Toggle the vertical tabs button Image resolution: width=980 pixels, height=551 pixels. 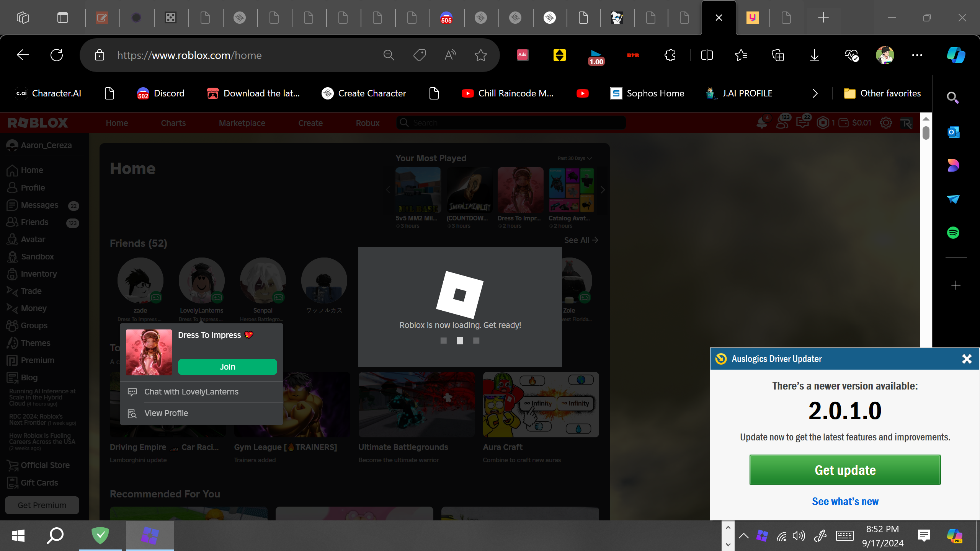point(62,18)
